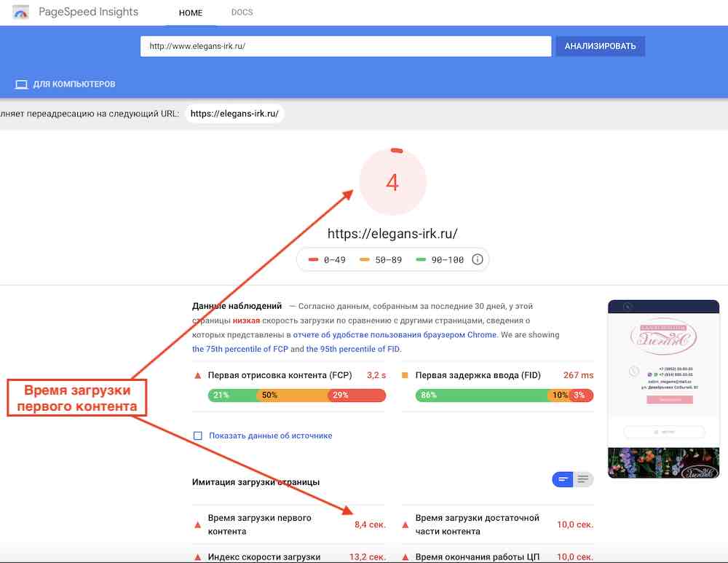This screenshot has width=728, height=563.
Task: Click the Показать данные об источнике label
Action: (271, 436)
